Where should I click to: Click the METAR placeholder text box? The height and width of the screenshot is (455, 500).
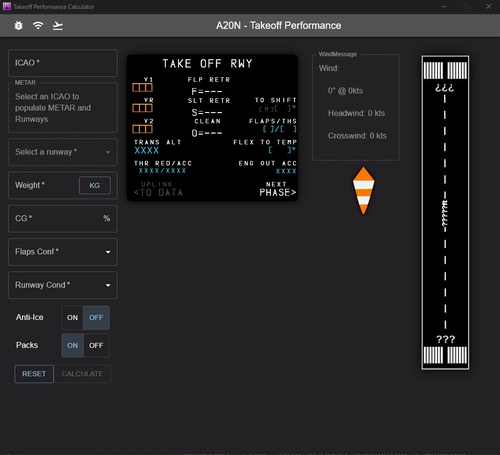pyautogui.click(x=63, y=108)
